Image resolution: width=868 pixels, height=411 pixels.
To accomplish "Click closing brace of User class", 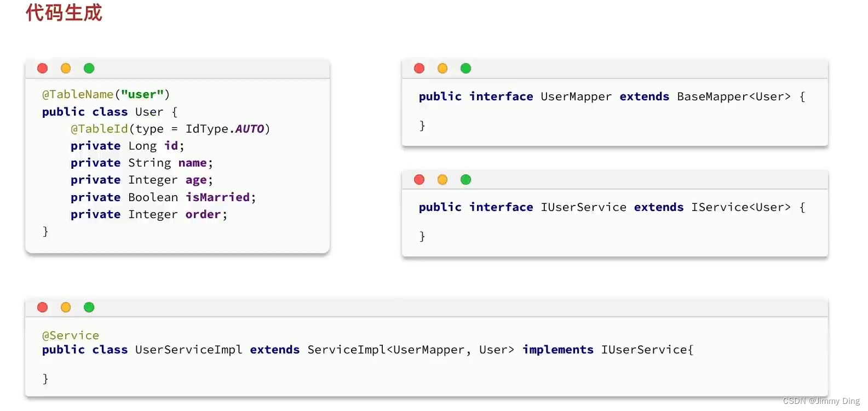I will (45, 231).
